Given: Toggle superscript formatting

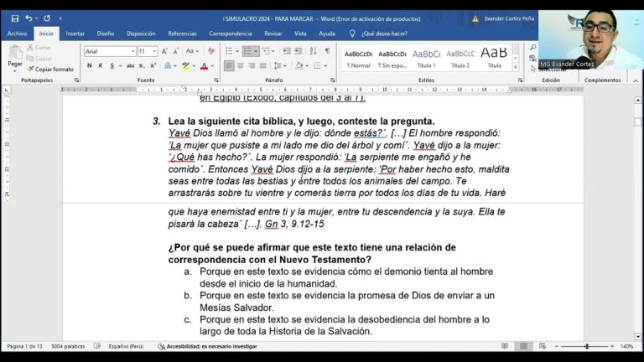Looking at the screenshot, I should click(153, 65).
